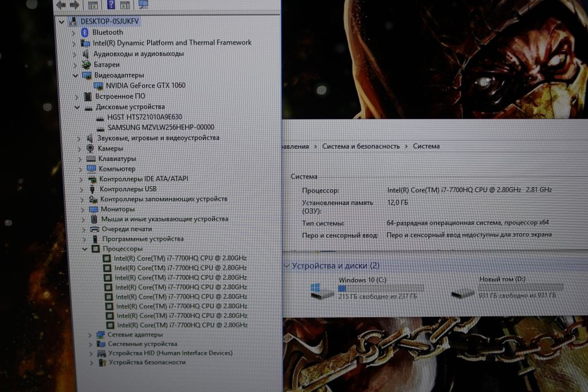Collapse the Дисковые устройства category
Viewport: 588px width, 392px height.
point(77,107)
